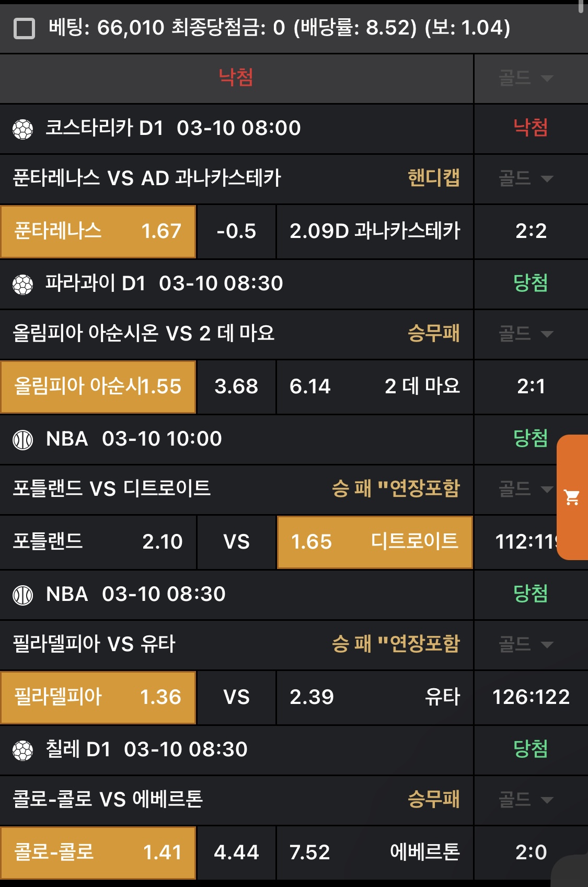
Task: Select the 푼타레나스 1.67 odds cell
Action: [98, 231]
